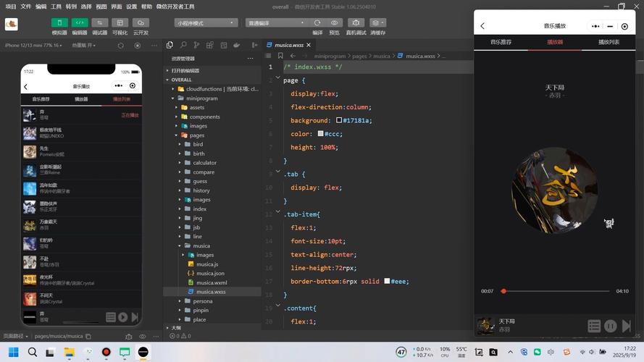Skip to next song in right player
Screen dimensions: 644x362
(x=627, y=327)
